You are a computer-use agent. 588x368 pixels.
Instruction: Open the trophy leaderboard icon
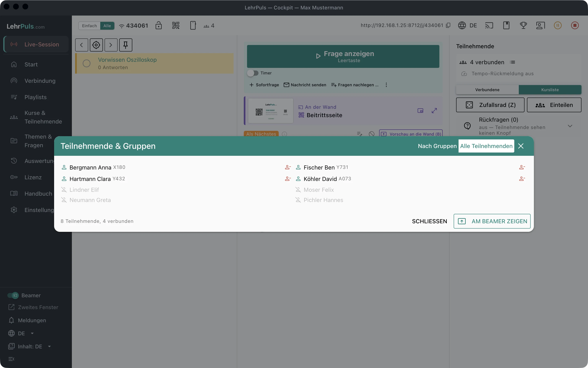[523, 25]
